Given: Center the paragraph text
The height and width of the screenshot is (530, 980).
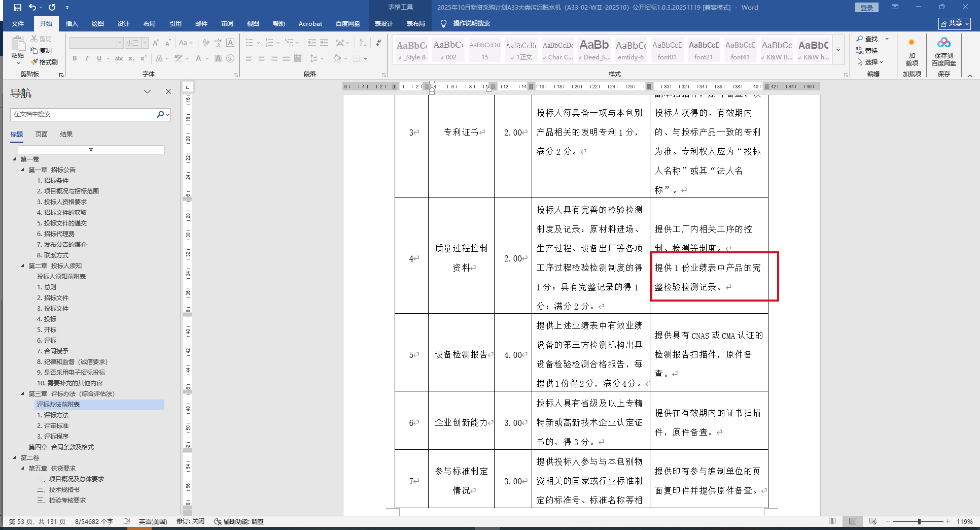Looking at the screenshot, I should pyautogui.click(x=262, y=58).
